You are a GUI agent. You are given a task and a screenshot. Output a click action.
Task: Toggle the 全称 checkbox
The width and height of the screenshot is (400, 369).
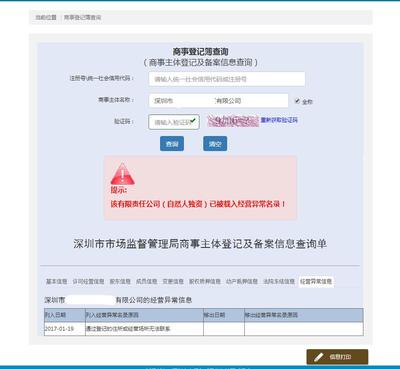(x=297, y=101)
